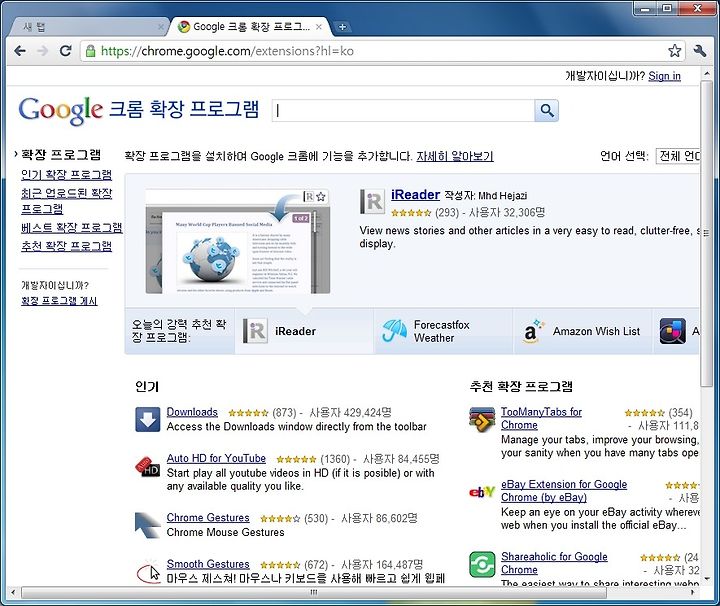
Task: Open the Auto HD for YouTube link
Action: tap(216, 459)
